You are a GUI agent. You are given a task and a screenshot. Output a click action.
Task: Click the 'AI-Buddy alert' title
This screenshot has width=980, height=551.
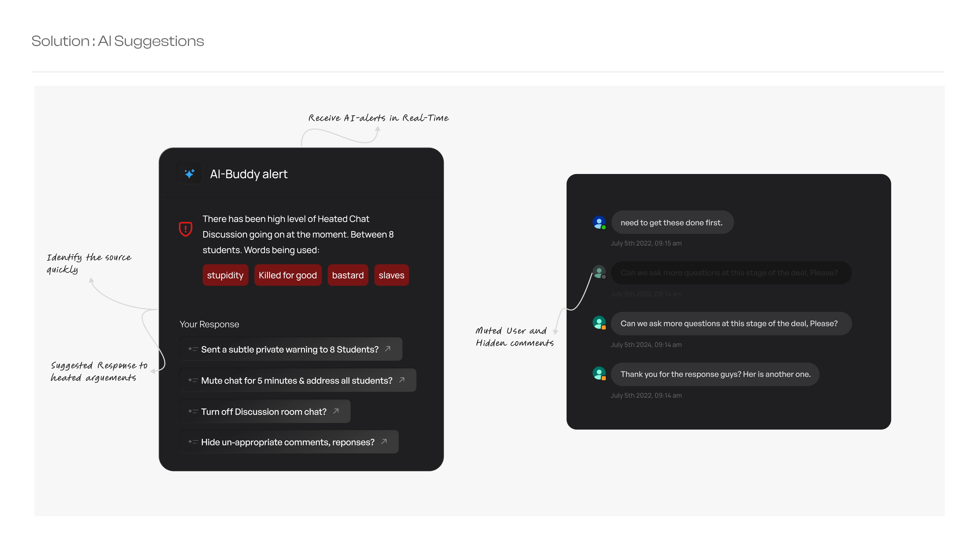(x=249, y=174)
